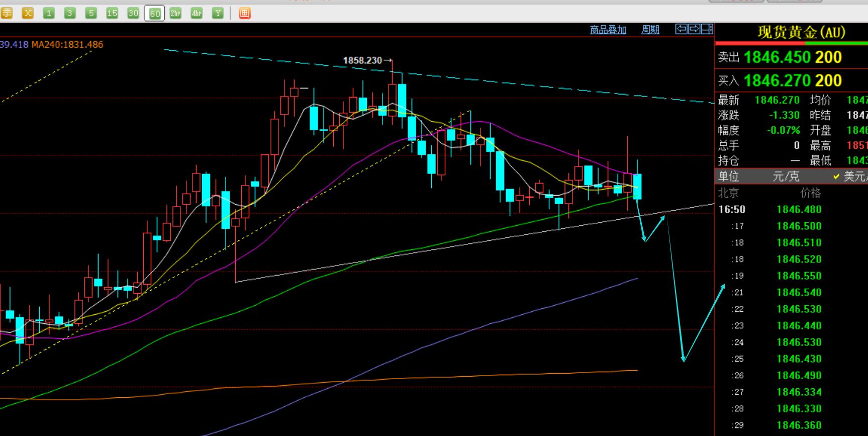Toggle the side panel layout icon
Image resolution: width=868 pixels, height=436 pixels.
coord(707,29)
